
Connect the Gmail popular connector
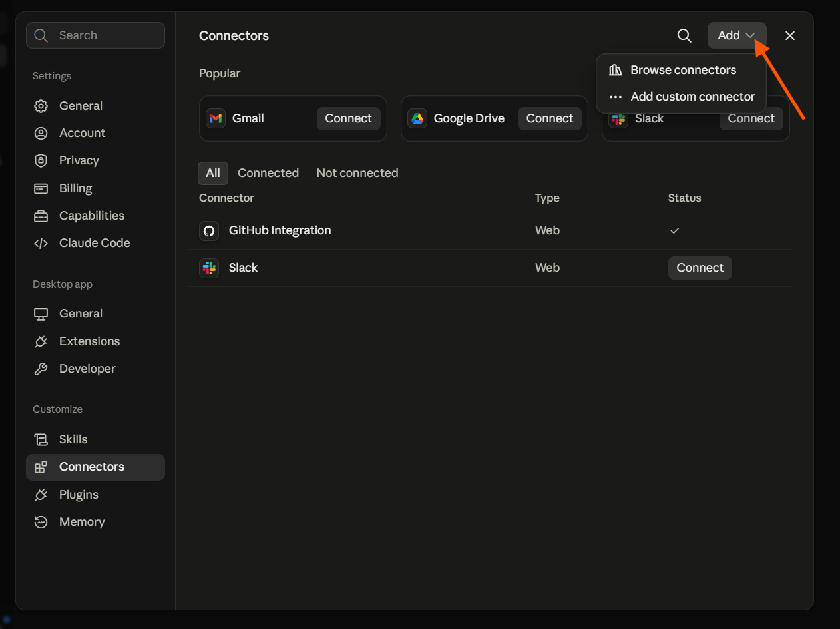coord(348,118)
